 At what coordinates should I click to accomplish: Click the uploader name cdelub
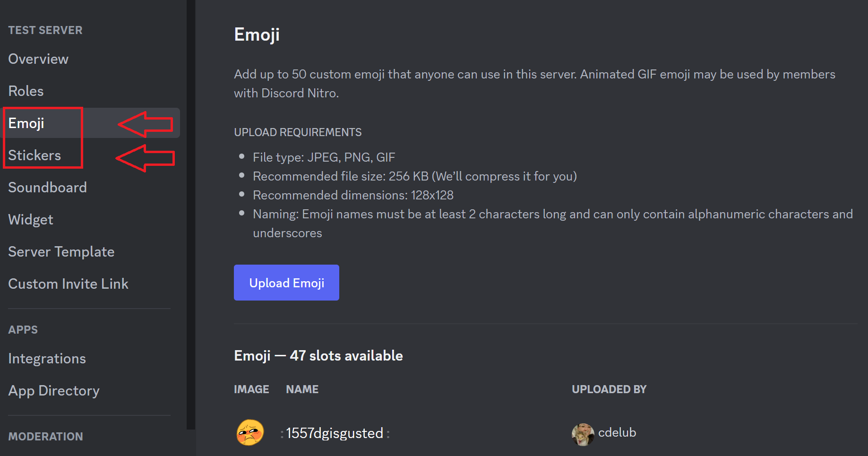click(x=617, y=432)
